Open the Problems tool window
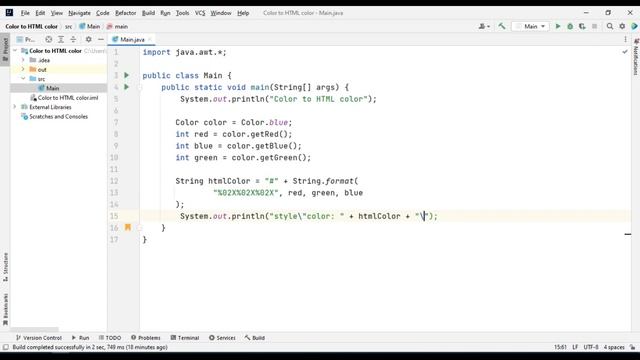 click(146, 338)
